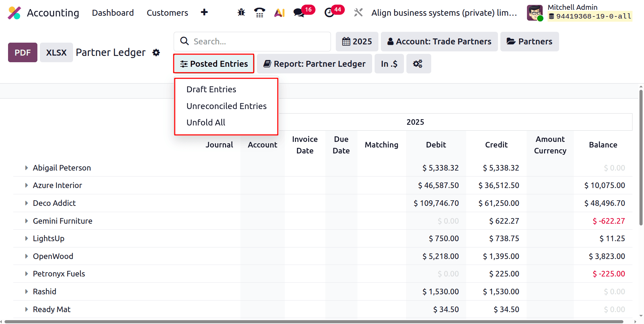Viewport: 644px width, 324px height.
Task: Open the Dashboard menu
Action: coord(113,13)
